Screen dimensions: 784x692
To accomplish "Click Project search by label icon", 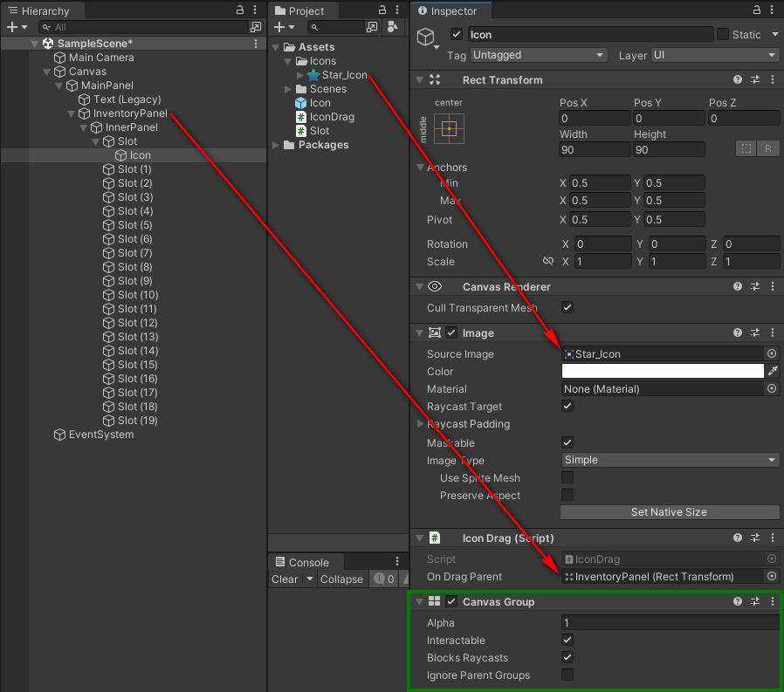I will coord(393,27).
